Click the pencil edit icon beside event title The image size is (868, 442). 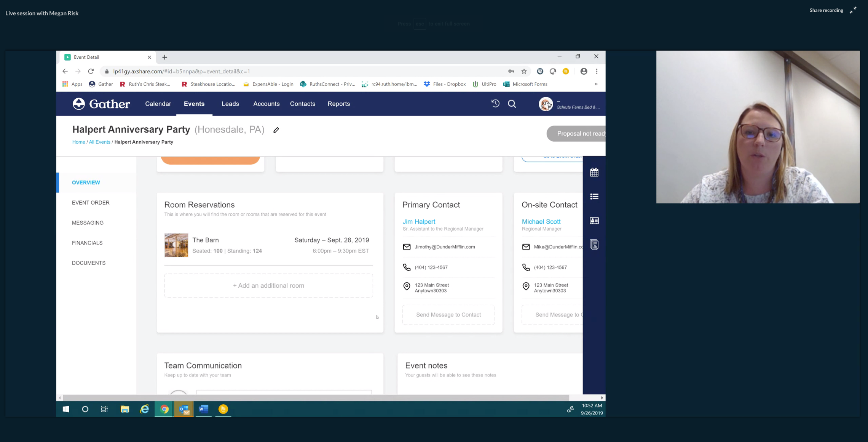point(276,130)
